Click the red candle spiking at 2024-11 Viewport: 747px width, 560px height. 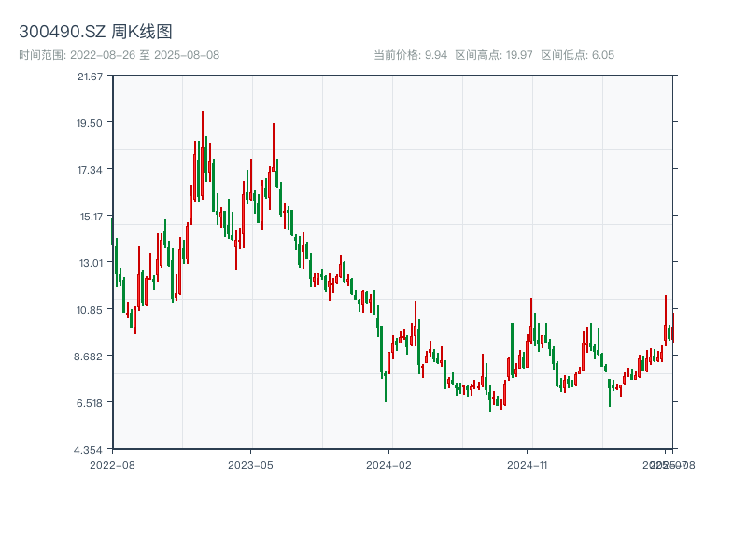pyautogui.click(x=531, y=320)
